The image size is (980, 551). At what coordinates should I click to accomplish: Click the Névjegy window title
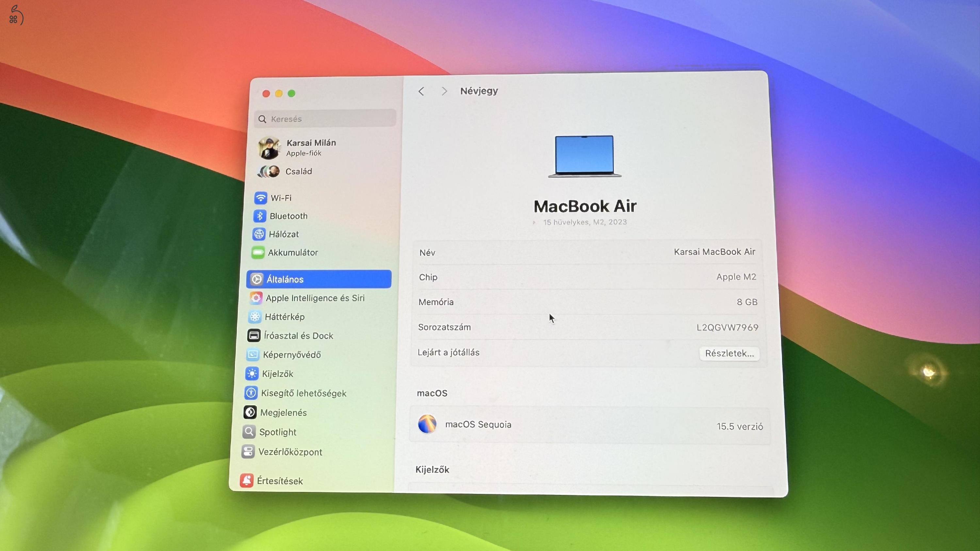[x=479, y=91]
